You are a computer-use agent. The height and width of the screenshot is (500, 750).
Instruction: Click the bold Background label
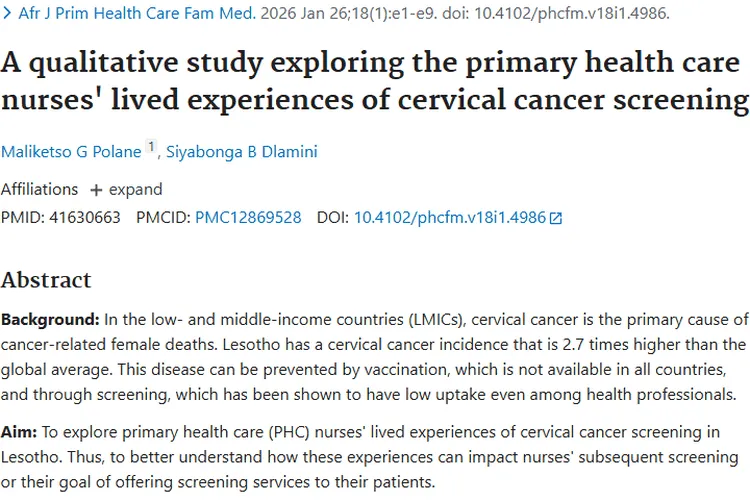(x=50, y=320)
